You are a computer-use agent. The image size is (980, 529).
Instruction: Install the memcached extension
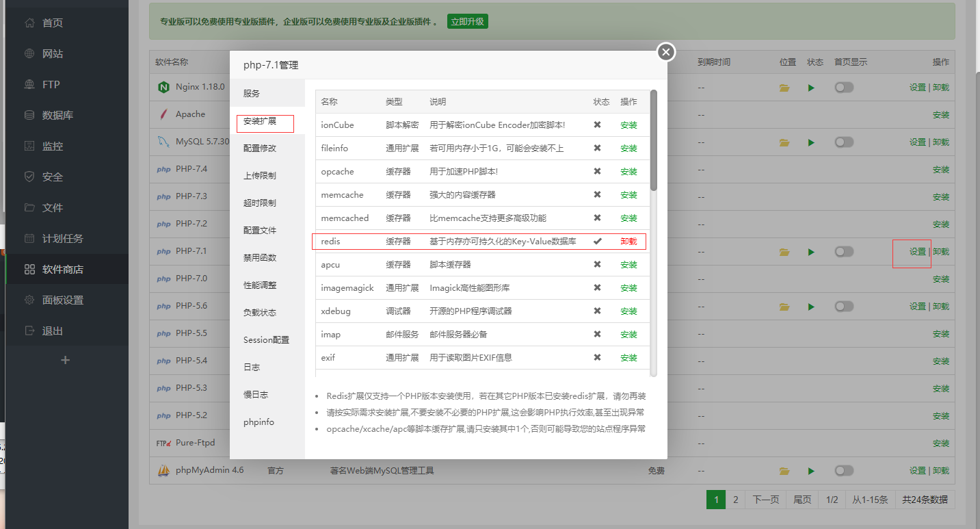click(x=628, y=218)
